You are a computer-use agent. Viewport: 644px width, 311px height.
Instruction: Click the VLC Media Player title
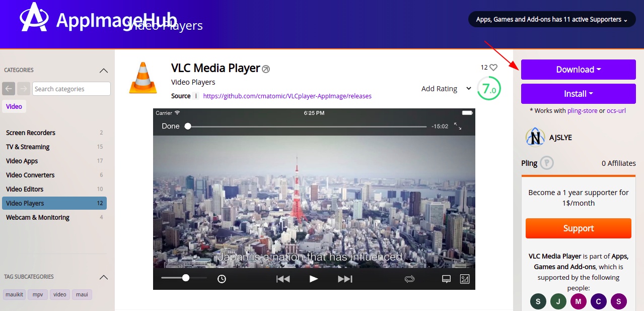pyautogui.click(x=216, y=68)
